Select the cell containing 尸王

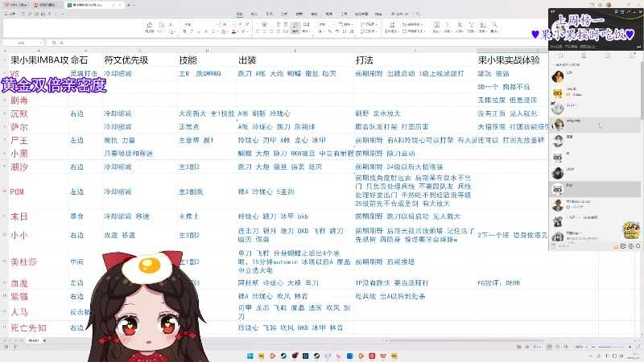[39, 140]
